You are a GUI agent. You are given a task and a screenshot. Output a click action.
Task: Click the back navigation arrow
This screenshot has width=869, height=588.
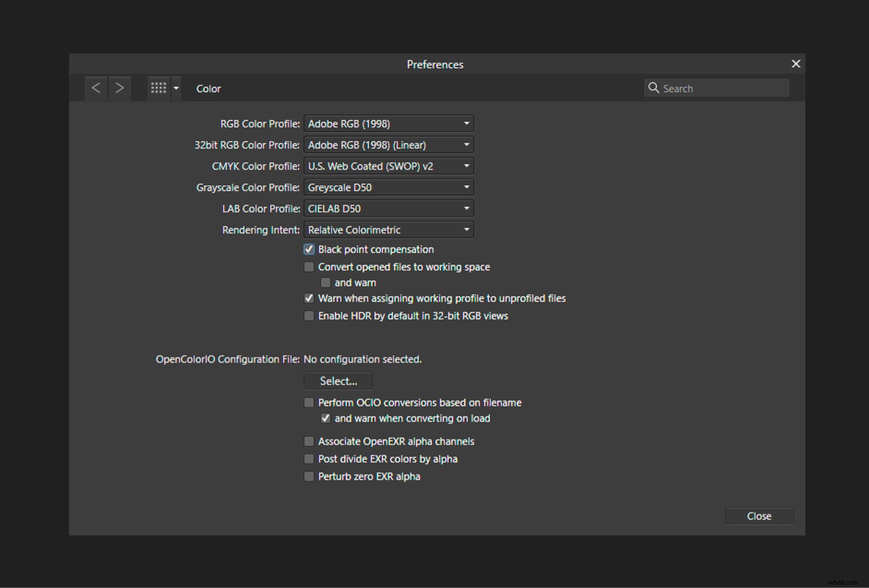[96, 87]
